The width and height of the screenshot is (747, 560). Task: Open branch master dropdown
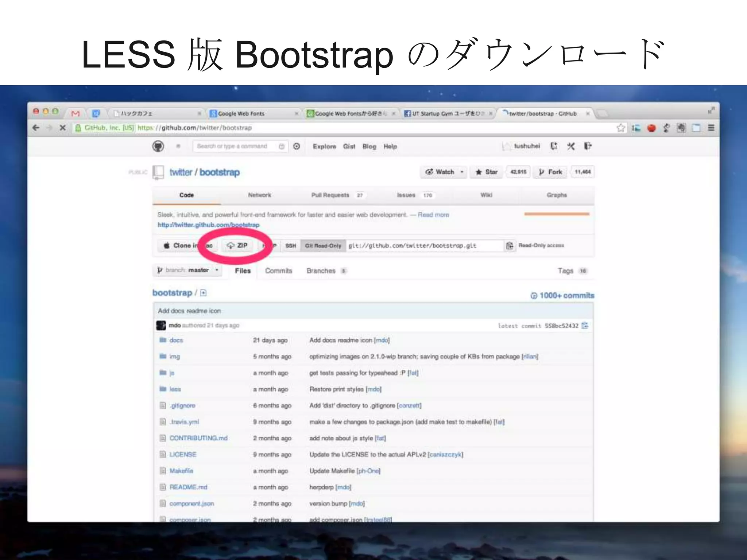coord(187,270)
